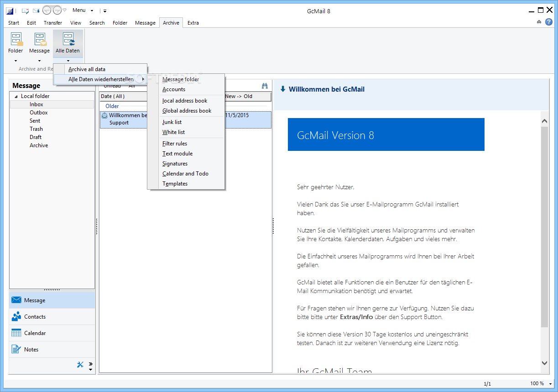558x392 pixels.
Task: Select the Trash folder
Action: [x=36, y=129]
